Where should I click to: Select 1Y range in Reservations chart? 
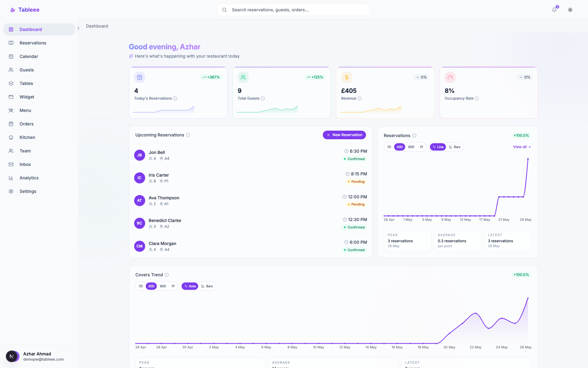(x=421, y=147)
